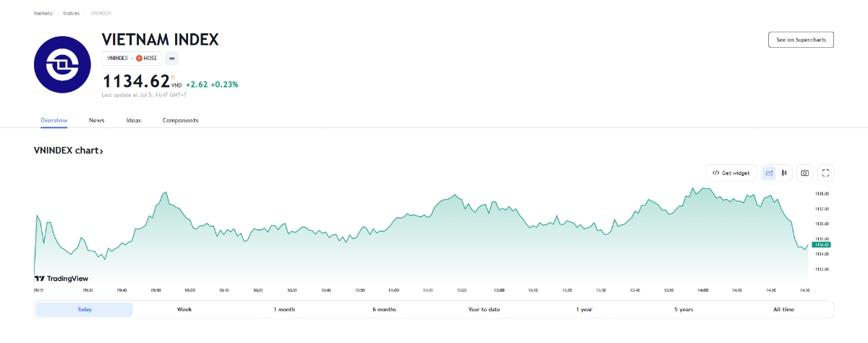Open Indices breadcrumb link
The height and width of the screenshot is (343, 868).
(71, 14)
